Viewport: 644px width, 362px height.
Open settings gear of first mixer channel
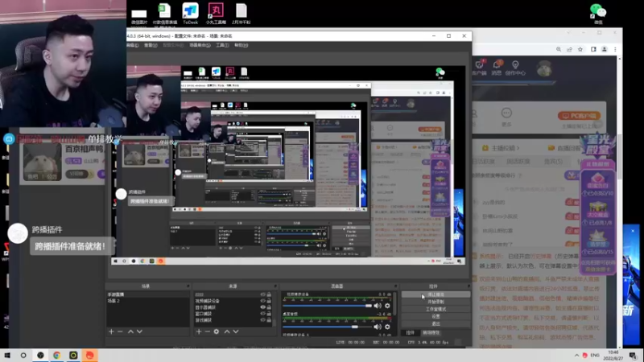pyautogui.click(x=387, y=306)
